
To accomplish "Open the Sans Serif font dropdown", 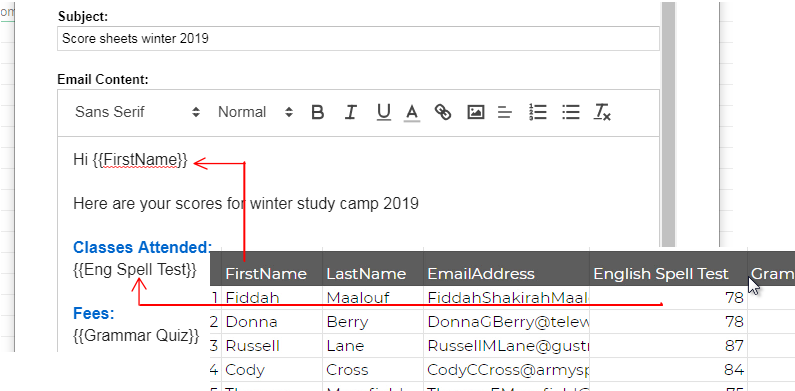I will (137, 112).
